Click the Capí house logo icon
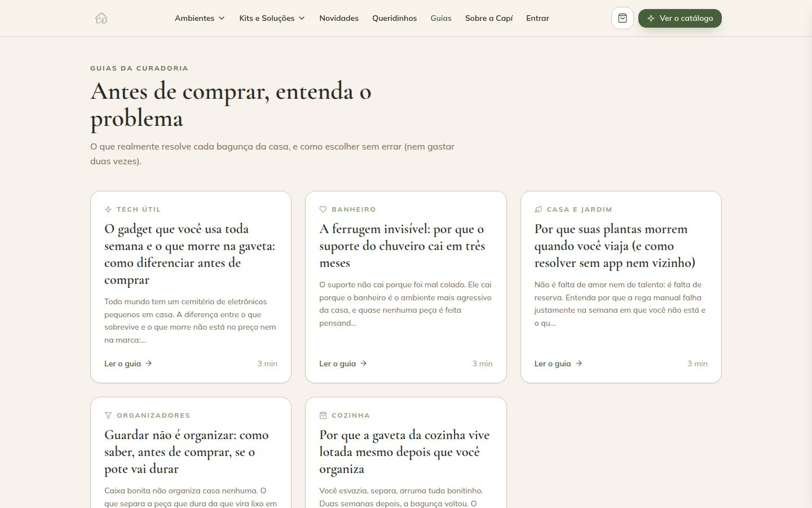Screen dimensions: 812x508 pos(101,18)
